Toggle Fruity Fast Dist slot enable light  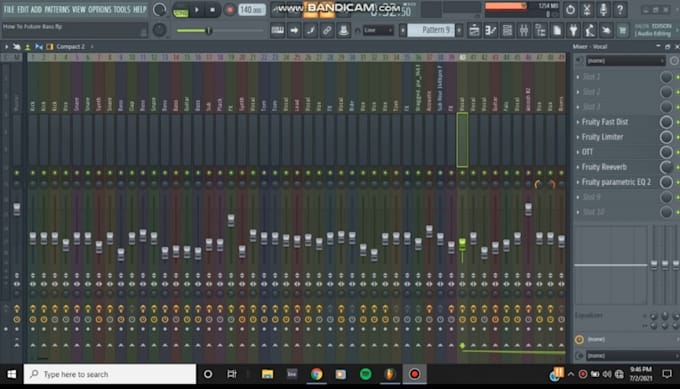click(x=677, y=122)
